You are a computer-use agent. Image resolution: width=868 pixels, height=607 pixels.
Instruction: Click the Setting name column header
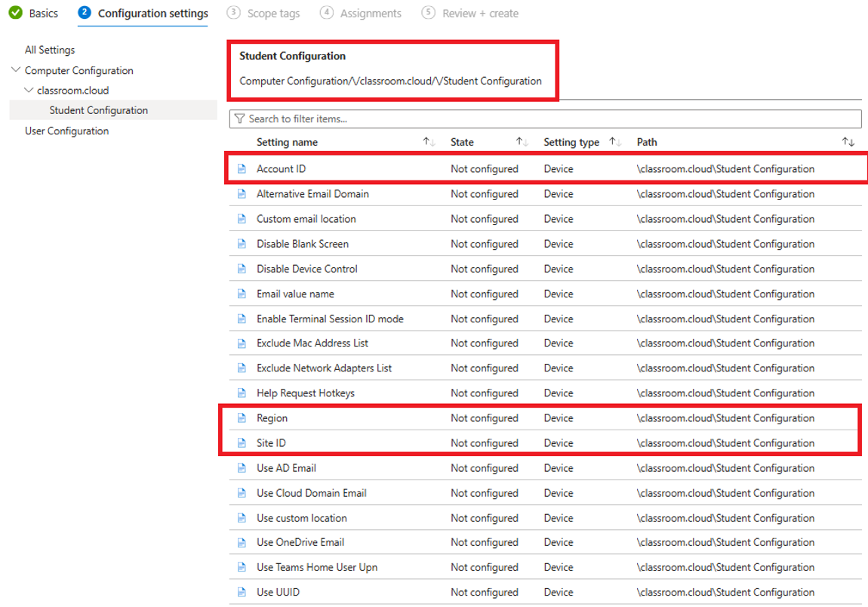(x=287, y=142)
